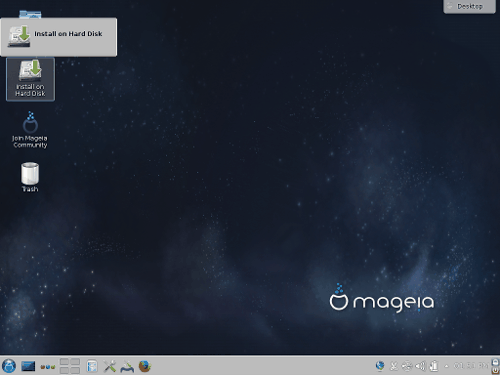Viewport: 500px width, 375px height.
Task: Open the volume speaker tray icon
Action: (x=420, y=366)
